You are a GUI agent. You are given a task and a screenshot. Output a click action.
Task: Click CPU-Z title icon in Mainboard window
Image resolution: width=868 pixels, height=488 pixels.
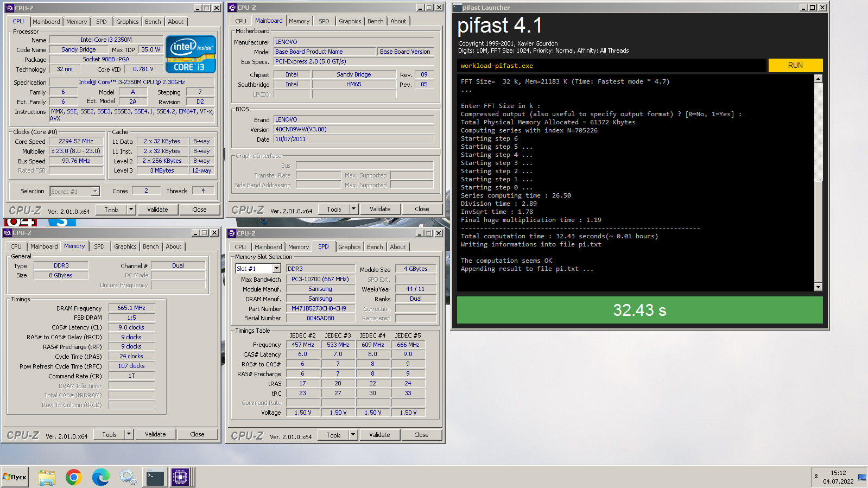[x=232, y=8]
